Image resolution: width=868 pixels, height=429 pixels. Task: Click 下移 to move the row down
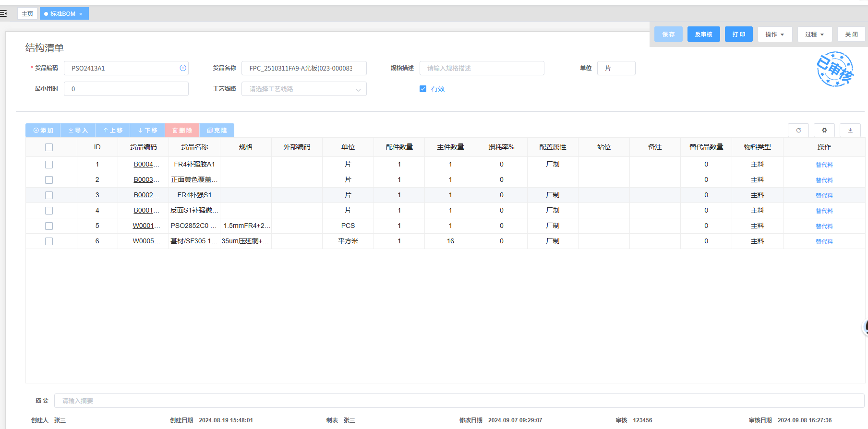point(147,131)
